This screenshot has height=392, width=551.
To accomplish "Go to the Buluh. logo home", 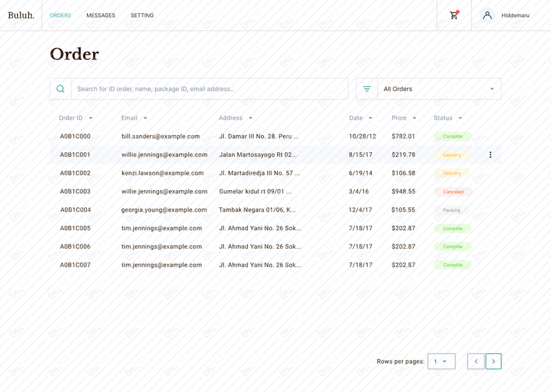I will click(x=21, y=15).
